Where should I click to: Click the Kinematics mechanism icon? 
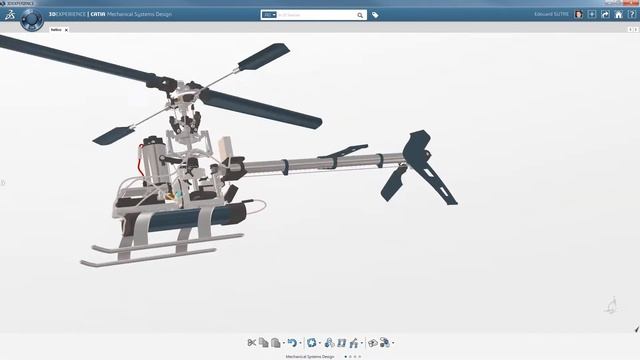coord(354,343)
